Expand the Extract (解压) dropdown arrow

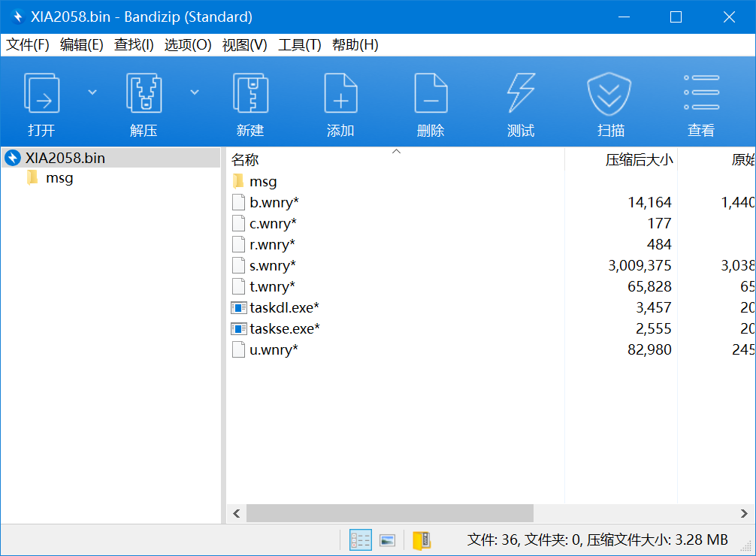click(195, 92)
